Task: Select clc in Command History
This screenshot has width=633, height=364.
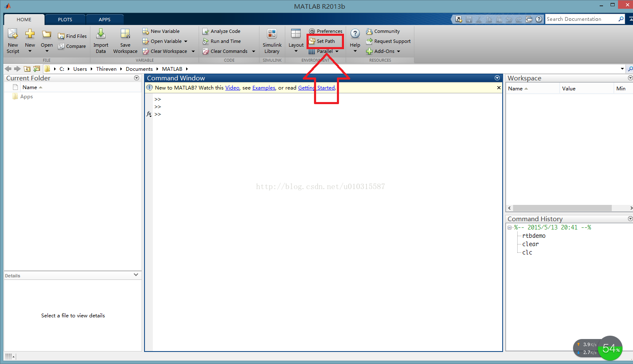Action: tap(527, 252)
